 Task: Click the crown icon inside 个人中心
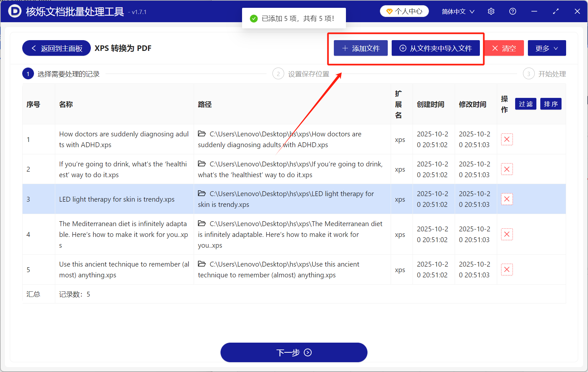pyautogui.click(x=389, y=11)
